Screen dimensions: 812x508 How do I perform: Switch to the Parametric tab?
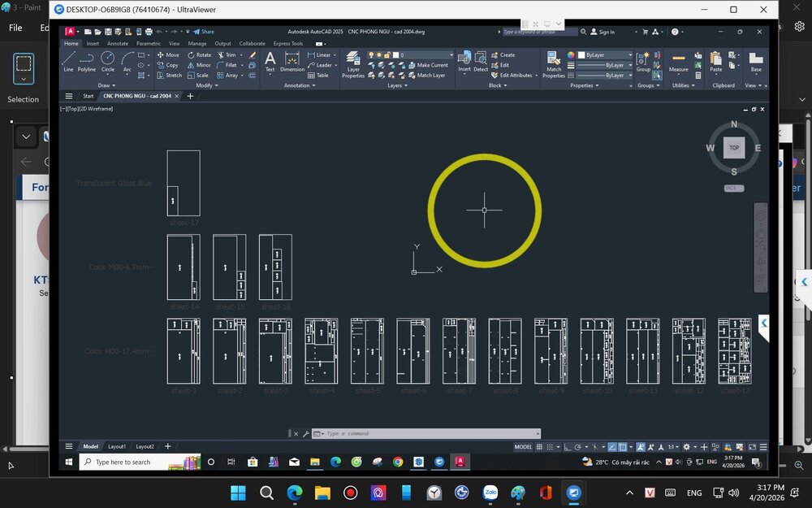(x=148, y=44)
